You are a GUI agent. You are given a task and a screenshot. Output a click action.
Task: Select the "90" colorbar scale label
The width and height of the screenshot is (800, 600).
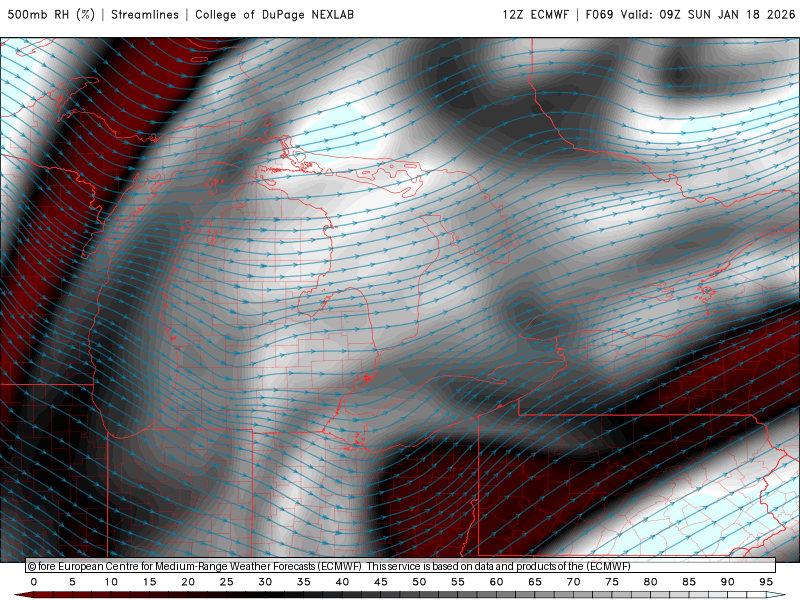[x=728, y=582]
